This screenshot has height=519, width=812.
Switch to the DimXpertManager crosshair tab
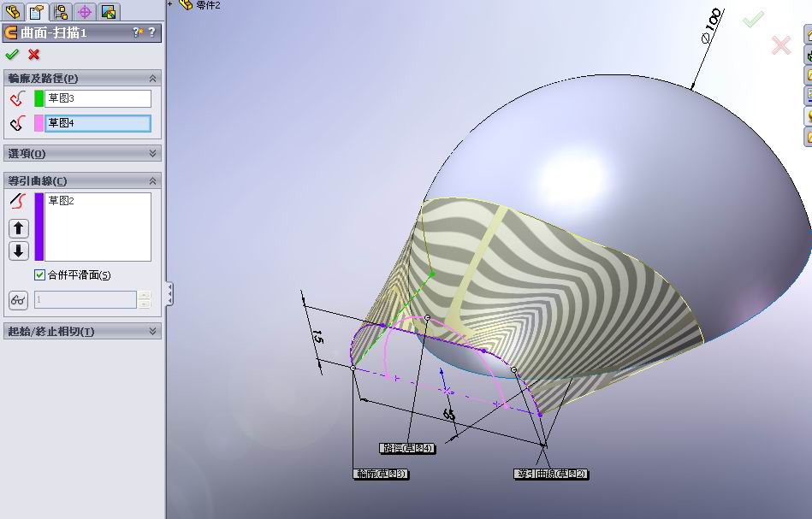pos(85,11)
